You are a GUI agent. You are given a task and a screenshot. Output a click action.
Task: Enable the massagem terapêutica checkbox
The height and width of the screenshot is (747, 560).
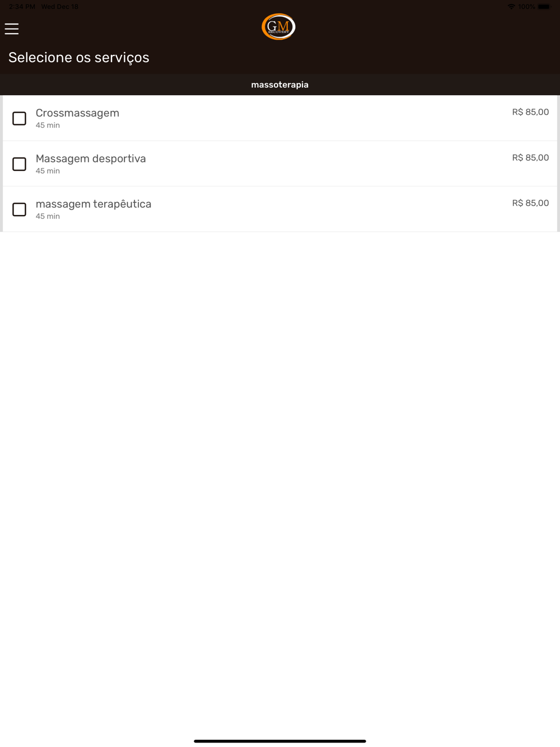click(19, 209)
